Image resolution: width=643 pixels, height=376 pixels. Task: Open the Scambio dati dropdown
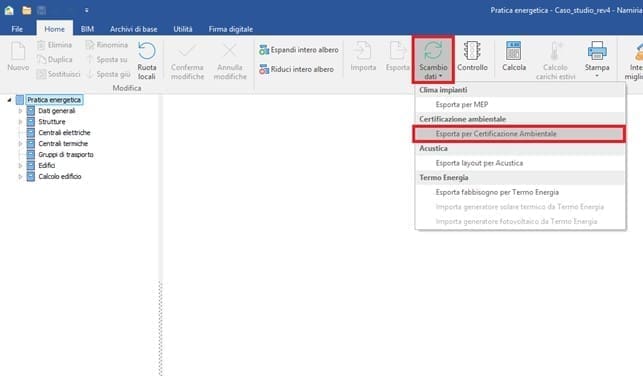point(433,60)
